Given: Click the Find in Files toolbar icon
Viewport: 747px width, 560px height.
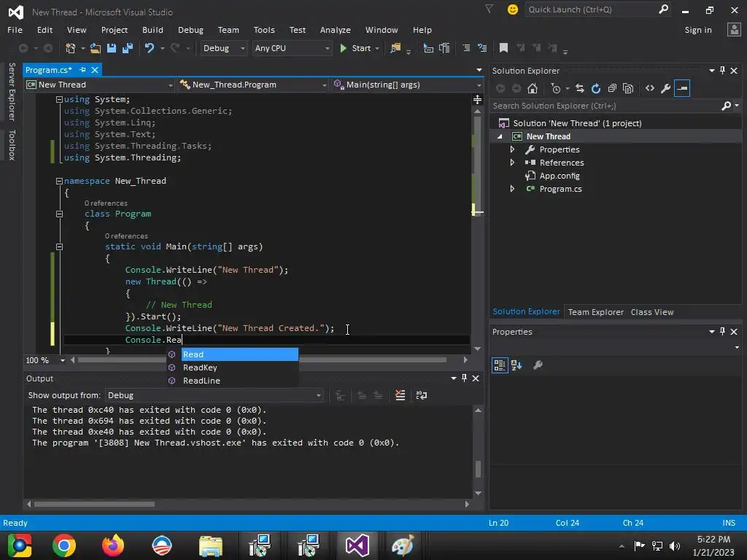Looking at the screenshot, I should click(395, 48).
